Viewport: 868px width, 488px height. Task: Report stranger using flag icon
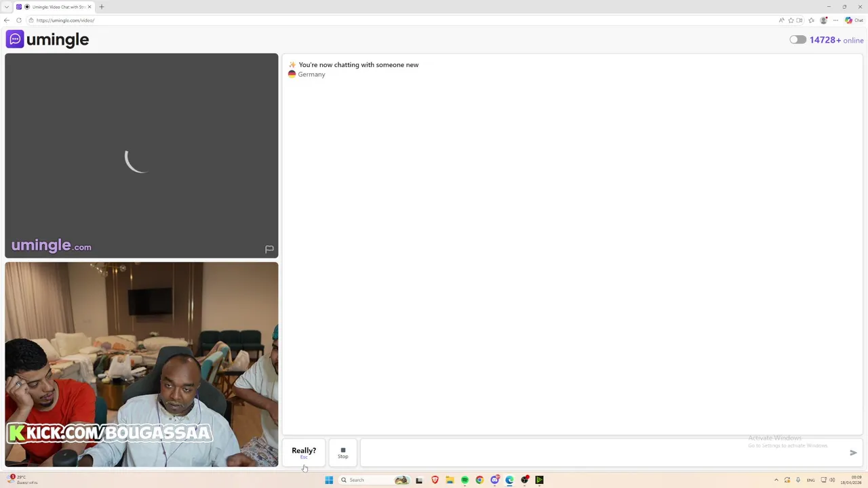click(269, 249)
